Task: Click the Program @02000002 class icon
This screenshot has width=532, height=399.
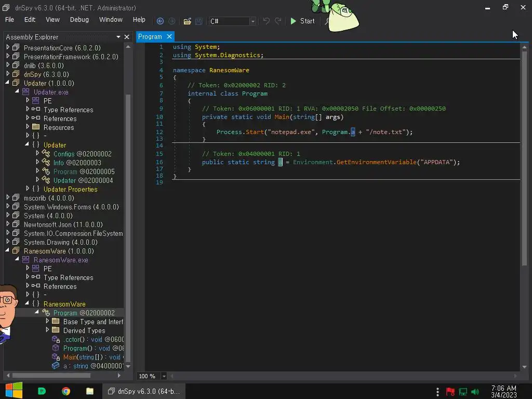Action: tap(46, 312)
